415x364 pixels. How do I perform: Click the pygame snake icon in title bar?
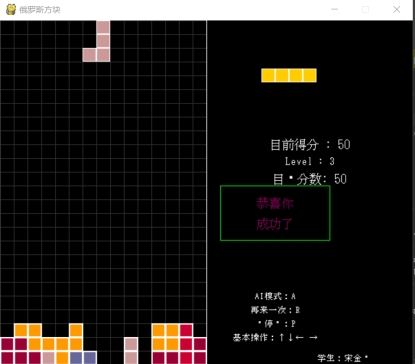pyautogui.click(x=11, y=9)
